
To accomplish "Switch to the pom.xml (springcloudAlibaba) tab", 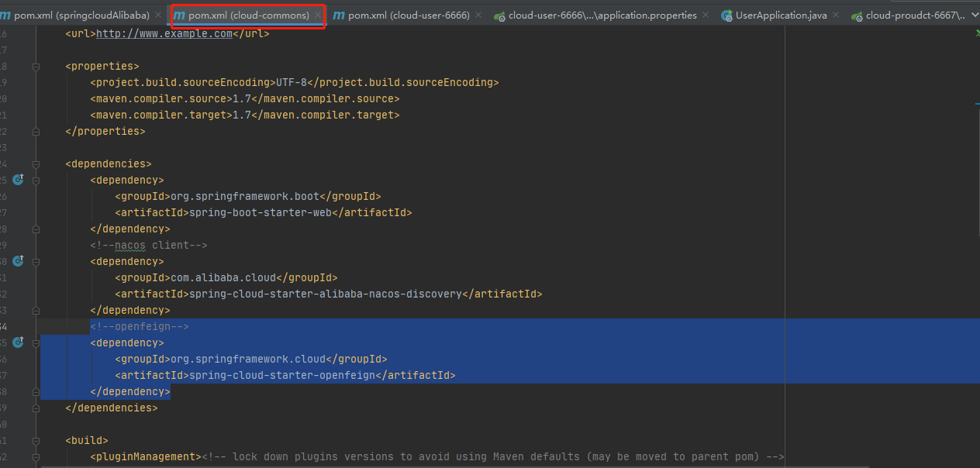I will coord(81,15).
